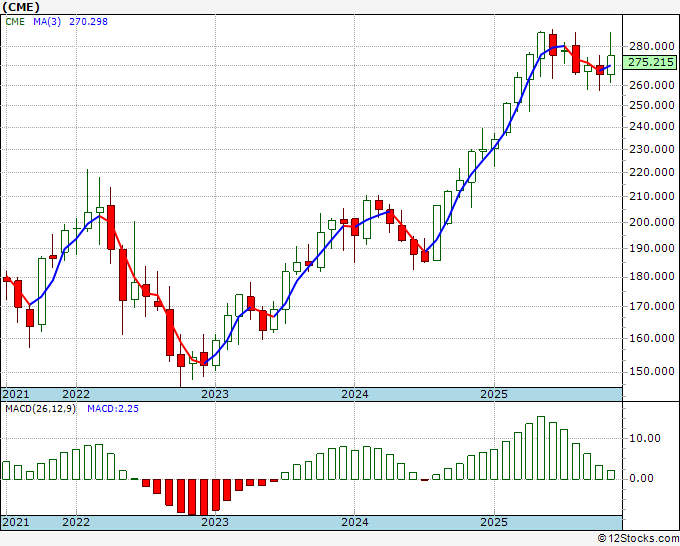680x546 pixels.
Task: Click the last green candlestick near 275
Action: pos(611,65)
